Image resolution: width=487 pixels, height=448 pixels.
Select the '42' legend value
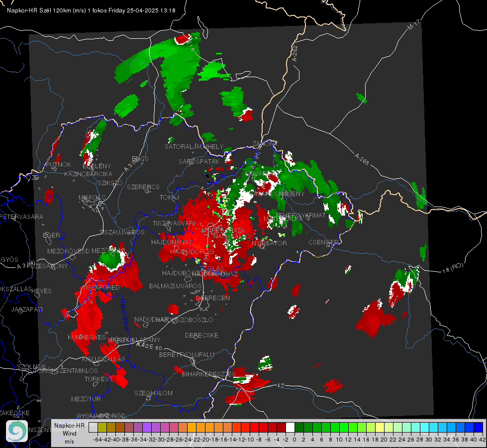coord(482,440)
